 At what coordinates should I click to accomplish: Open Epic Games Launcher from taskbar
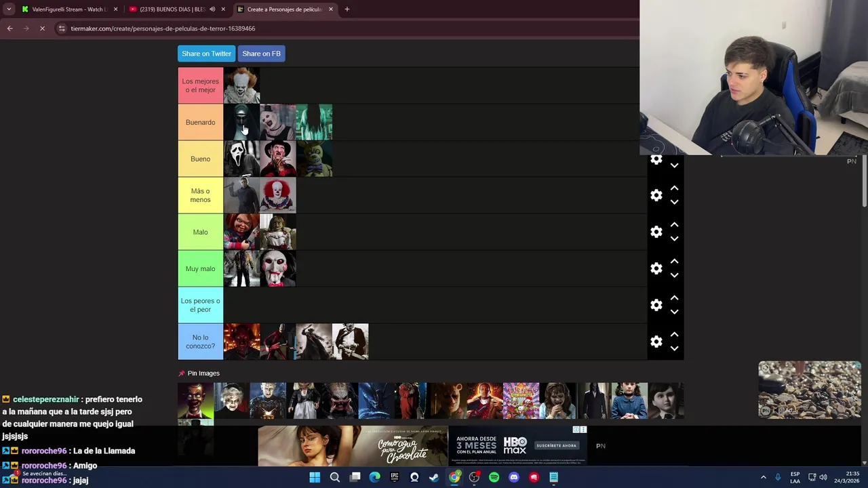tap(395, 477)
